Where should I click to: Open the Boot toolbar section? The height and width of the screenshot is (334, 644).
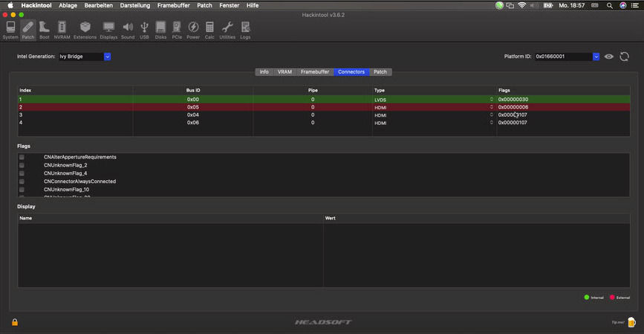45,30
